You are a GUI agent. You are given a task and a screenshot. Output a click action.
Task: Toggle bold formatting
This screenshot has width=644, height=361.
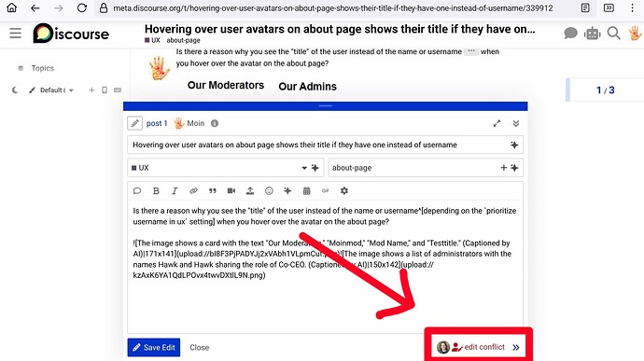[156, 190]
